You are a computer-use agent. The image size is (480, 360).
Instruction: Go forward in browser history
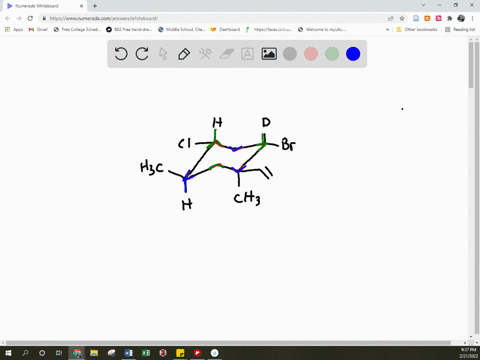(19, 18)
